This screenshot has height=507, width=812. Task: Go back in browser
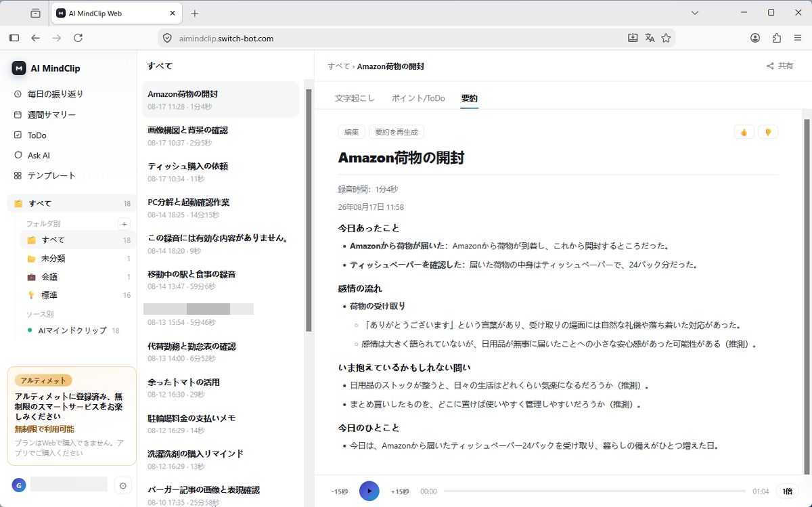pos(36,38)
